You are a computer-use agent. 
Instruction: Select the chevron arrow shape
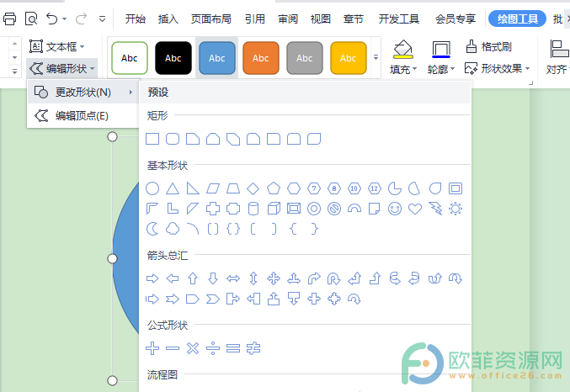coord(213,299)
